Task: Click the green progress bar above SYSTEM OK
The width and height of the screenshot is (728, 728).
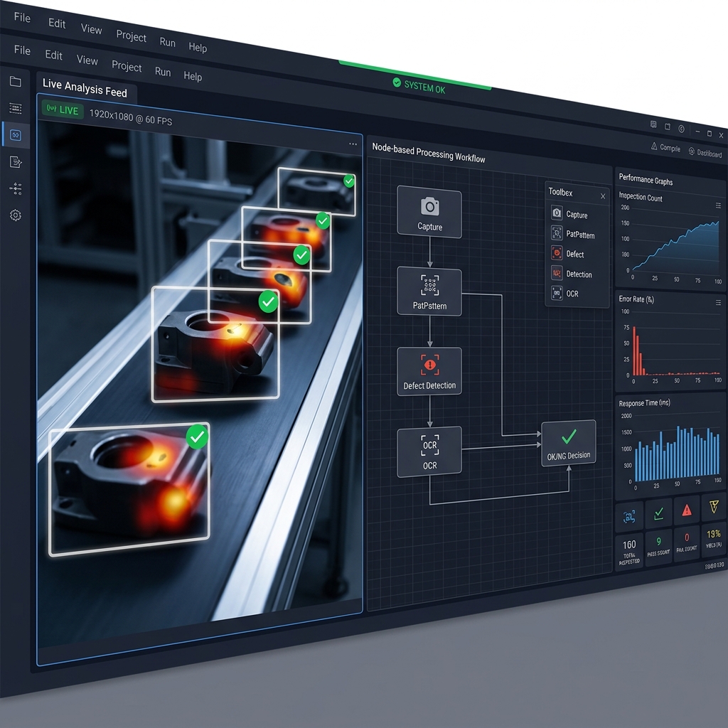Action: [x=414, y=74]
